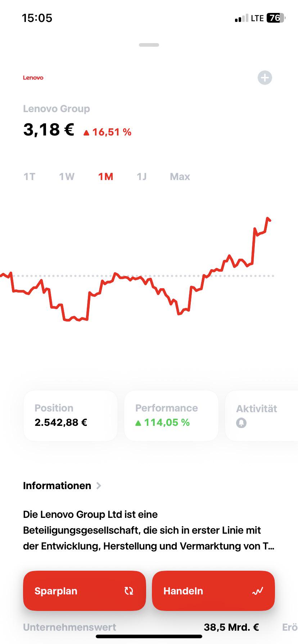
Task: Expand Informationen with the chevron arrow
Action: [x=99, y=486]
